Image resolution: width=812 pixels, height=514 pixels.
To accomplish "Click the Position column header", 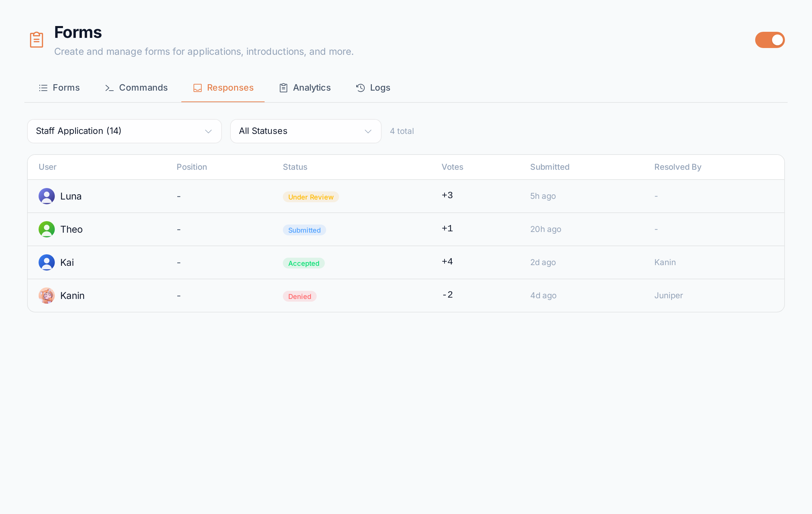I will coord(192,167).
